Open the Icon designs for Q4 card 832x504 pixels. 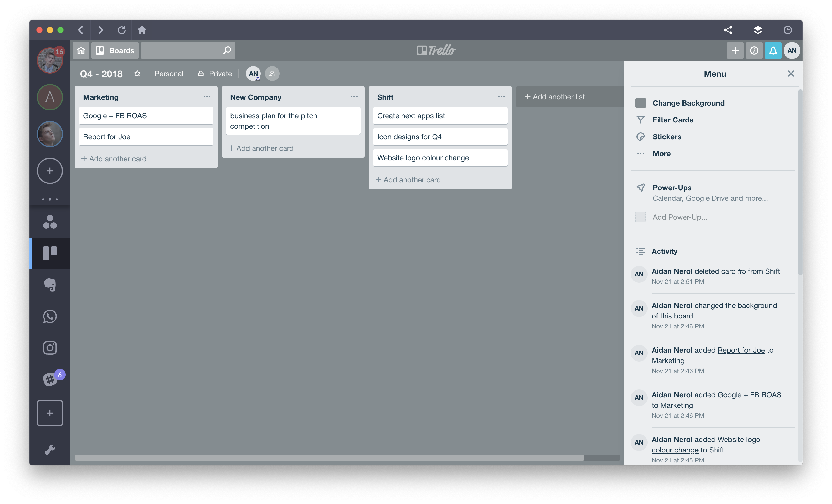(x=440, y=137)
